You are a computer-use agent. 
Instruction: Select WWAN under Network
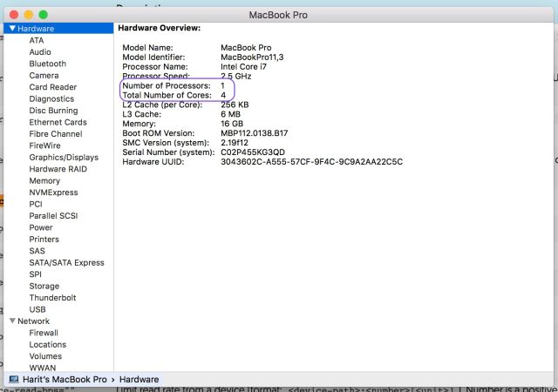pos(43,368)
